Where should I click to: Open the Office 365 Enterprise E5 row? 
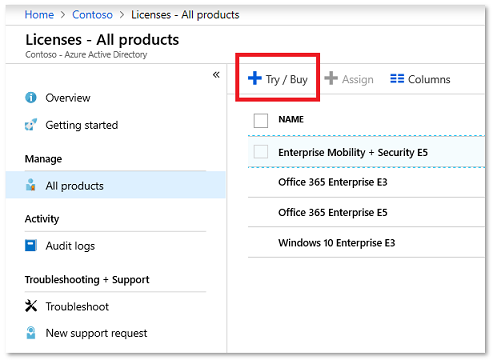tap(366, 212)
